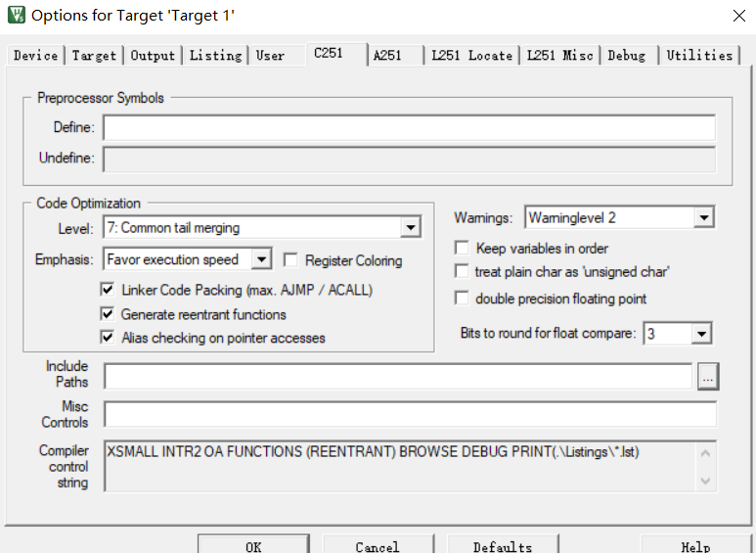This screenshot has width=756, height=553.
Task: Enable Register Coloring checkbox
Action: 290,260
